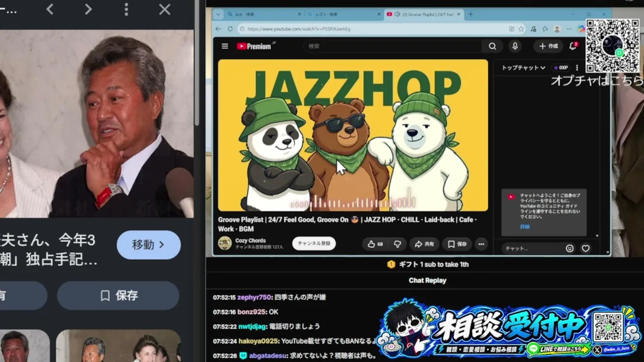The height and width of the screenshot is (362, 644).
Task: Click the YouTube 検索 search box
Action: pyautogui.click(x=393, y=46)
